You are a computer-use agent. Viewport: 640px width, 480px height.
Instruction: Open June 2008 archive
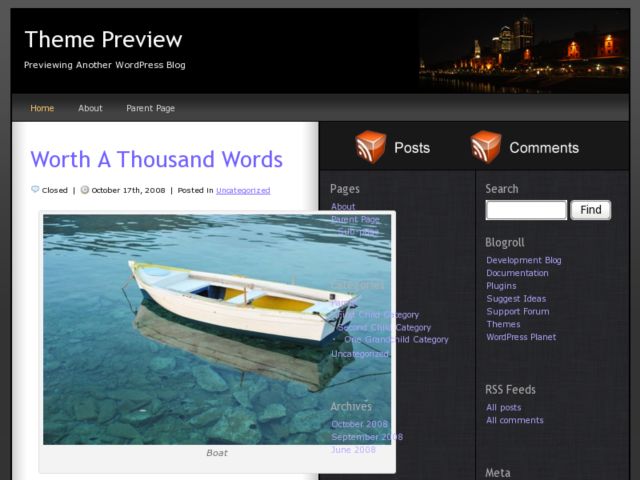tap(353, 450)
